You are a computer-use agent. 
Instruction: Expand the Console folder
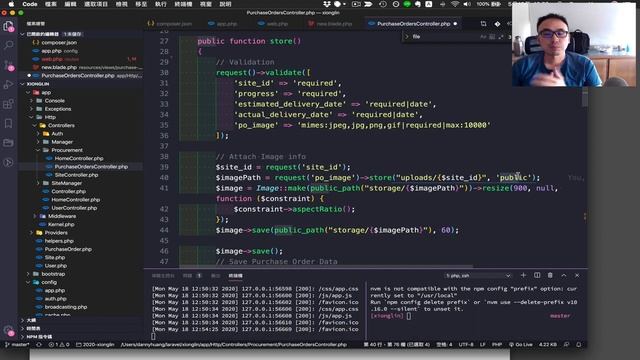32,101
